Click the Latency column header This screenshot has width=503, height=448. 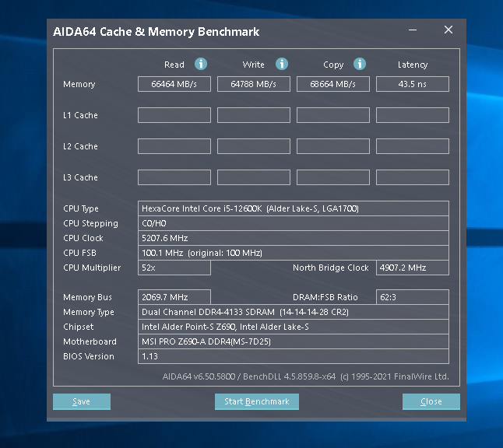(x=413, y=65)
